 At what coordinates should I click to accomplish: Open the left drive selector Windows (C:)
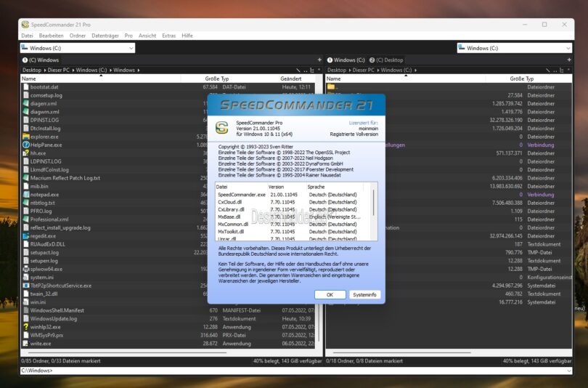coord(77,48)
